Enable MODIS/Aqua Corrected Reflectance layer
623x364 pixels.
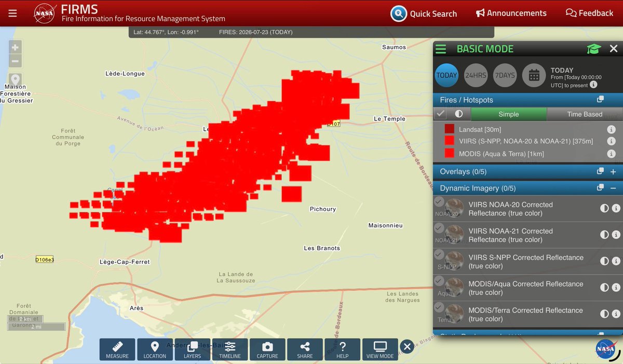pyautogui.click(x=439, y=280)
